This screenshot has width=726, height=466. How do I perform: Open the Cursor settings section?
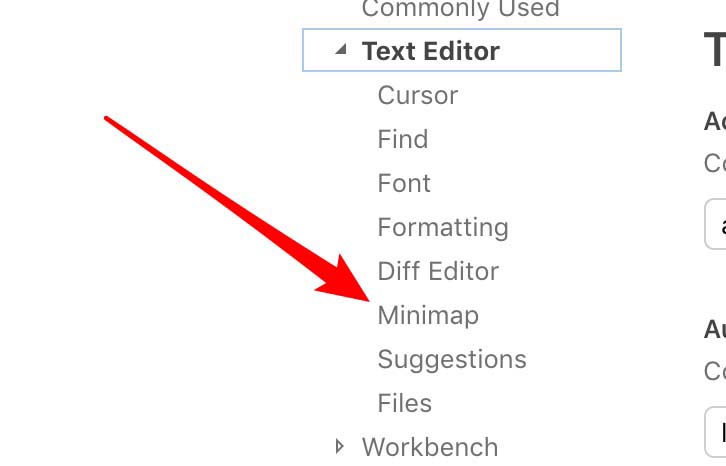coord(417,96)
